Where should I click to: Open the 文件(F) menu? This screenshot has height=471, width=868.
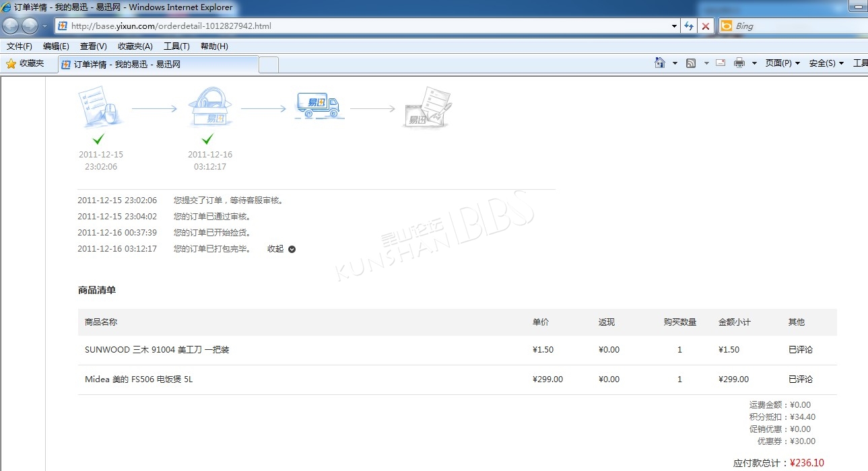pyautogui.click(x=20, y=46)
